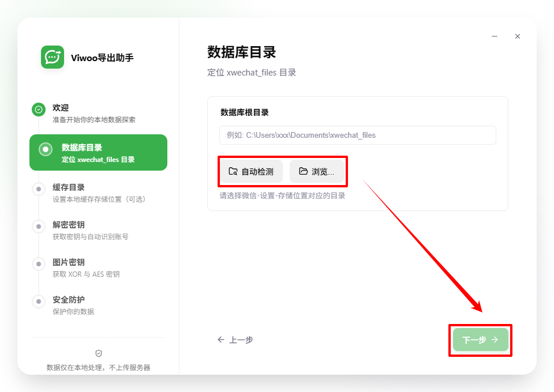Screen dimensions: 554x392
Task: Click the folder-search icon in 自动检测
Action: 233,171
